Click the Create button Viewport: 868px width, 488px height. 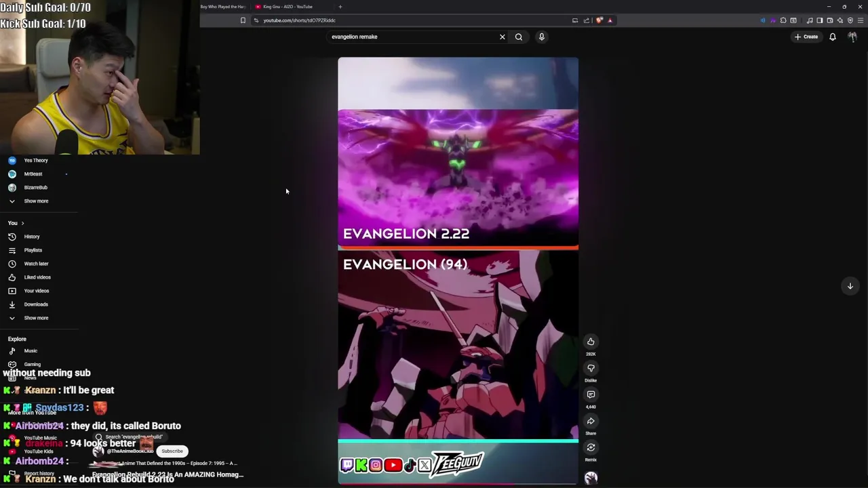(x=806, y=37)
